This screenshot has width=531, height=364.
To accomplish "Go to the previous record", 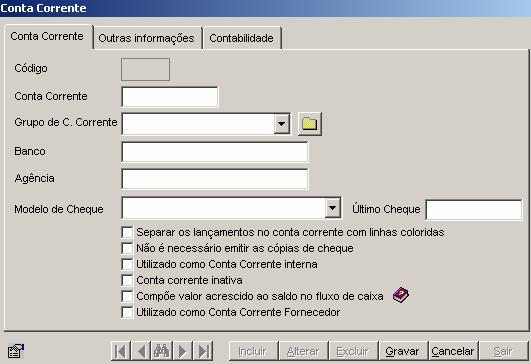I will tap(141, 351).
